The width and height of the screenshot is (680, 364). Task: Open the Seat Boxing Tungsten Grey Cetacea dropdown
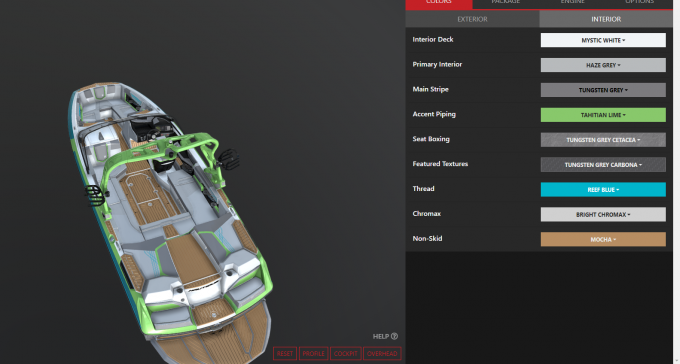tap(603, 140)
